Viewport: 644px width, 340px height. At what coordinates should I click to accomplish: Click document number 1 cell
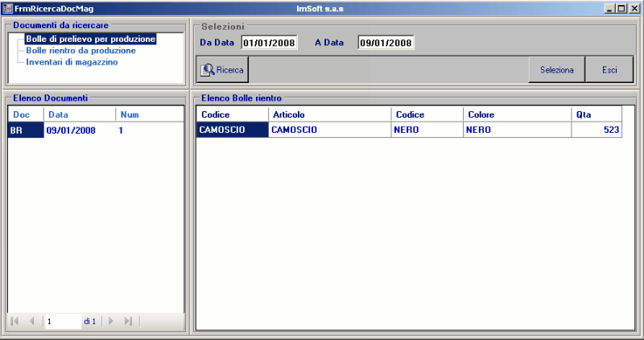[x=150, y=131]
